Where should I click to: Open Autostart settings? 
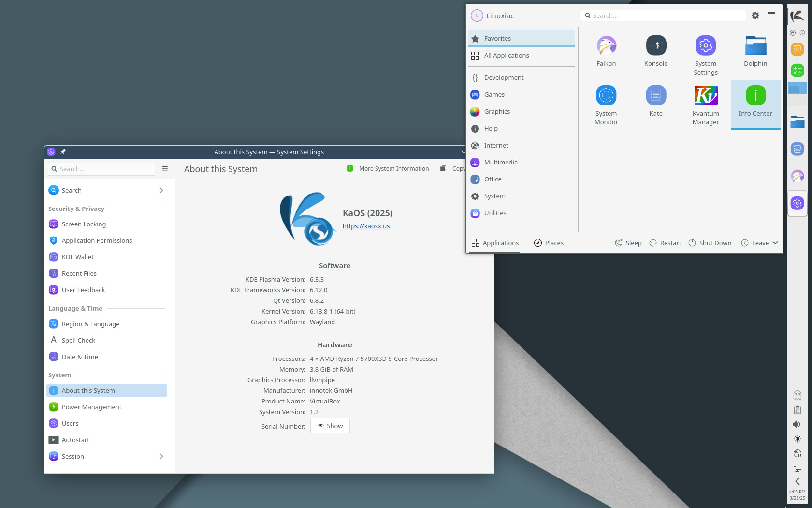[x=107, y=440]
